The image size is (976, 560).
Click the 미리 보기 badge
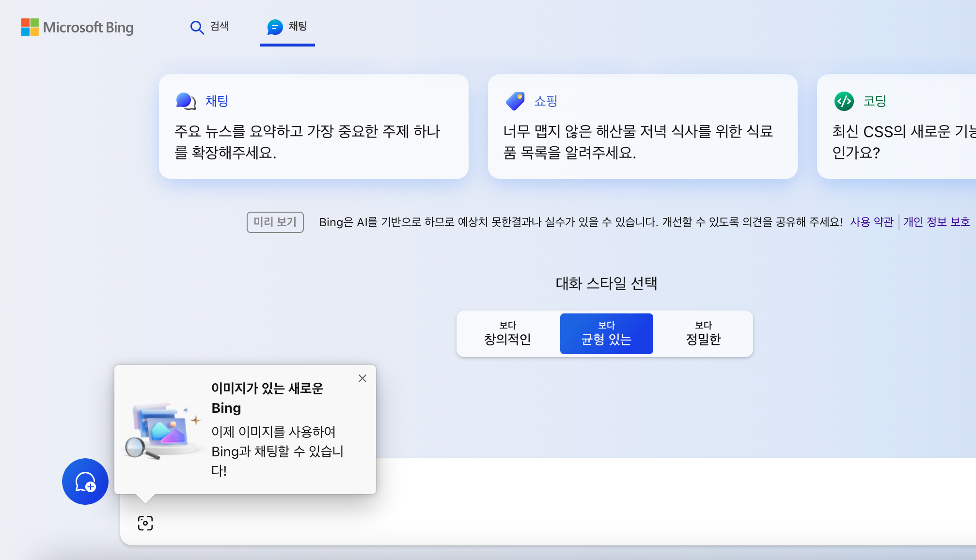point(275,222)
